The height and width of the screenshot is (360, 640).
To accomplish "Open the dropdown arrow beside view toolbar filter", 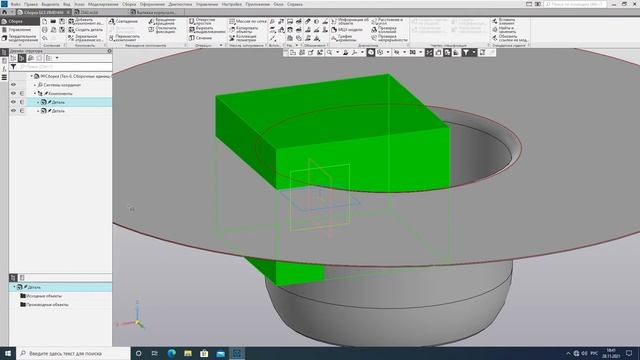I will point(473,52).
